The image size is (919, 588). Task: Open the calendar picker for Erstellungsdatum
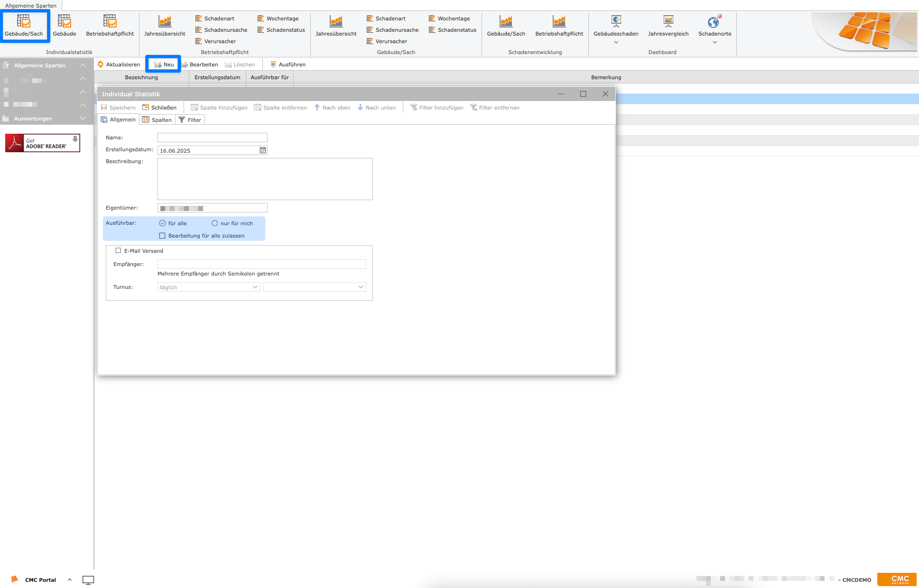tap(263, 150)
